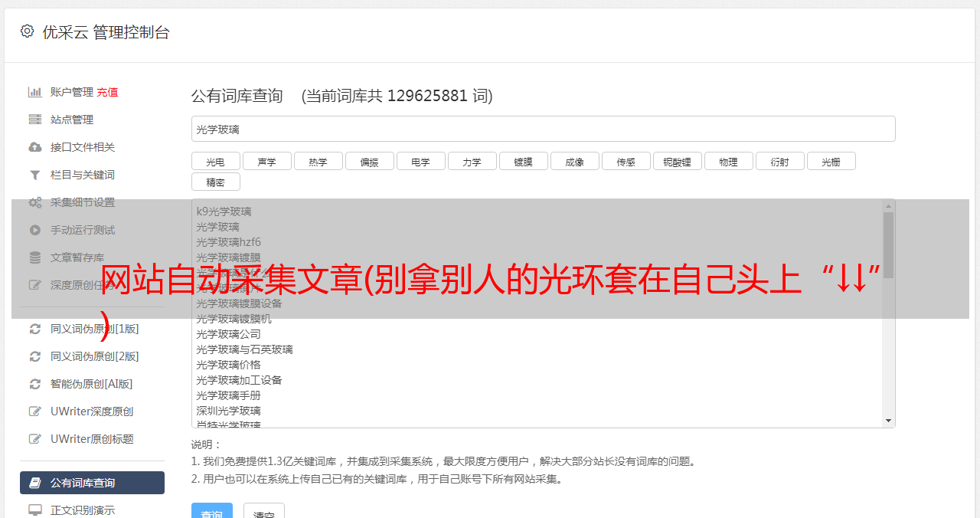Click the book icon for 公有词库查询
Viewport: 980px width, 518px height.
[35, 483]
